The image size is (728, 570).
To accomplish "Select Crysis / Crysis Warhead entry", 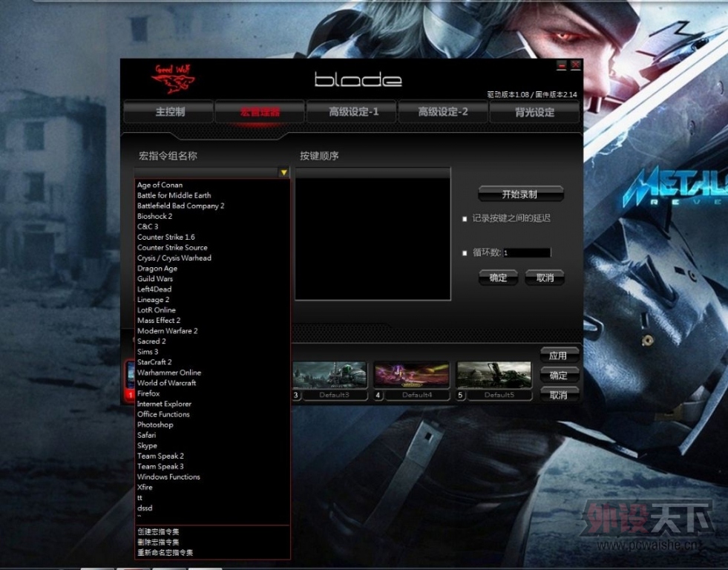I will tap(174, 258).
